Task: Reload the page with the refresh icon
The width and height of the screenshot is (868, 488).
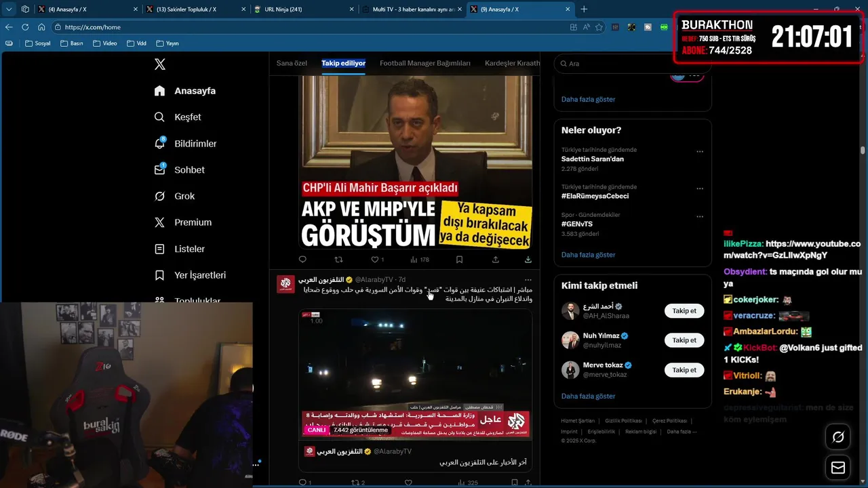Action: coord(25,27)
